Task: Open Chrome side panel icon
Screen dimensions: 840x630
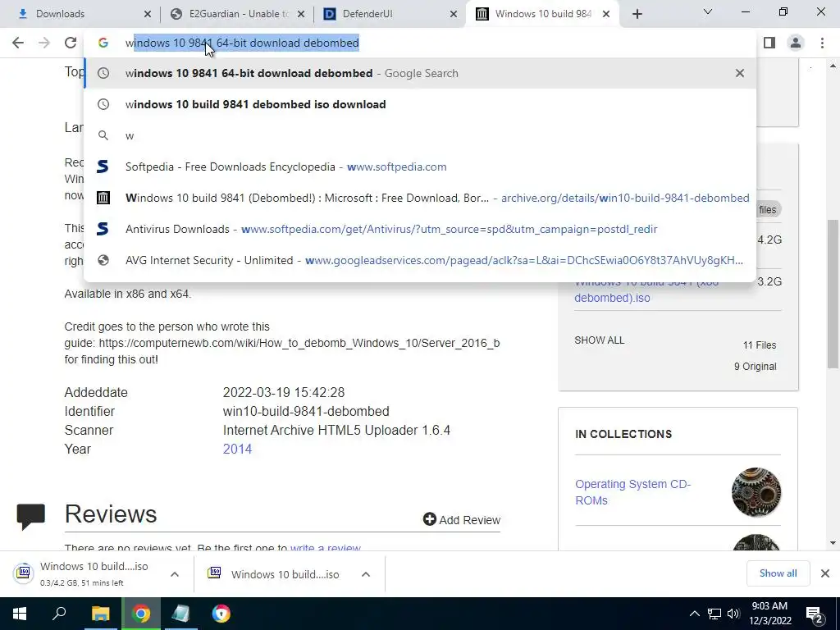Action: (x=769, y=43)
